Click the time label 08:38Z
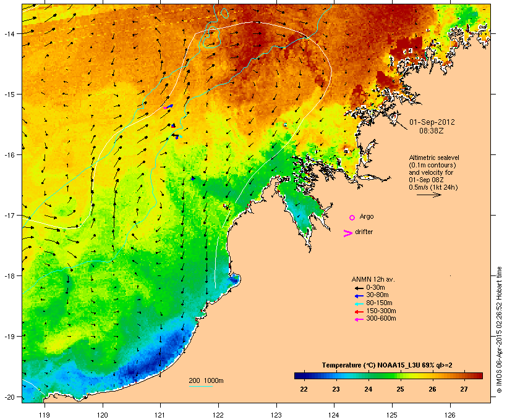Viewport: 507px width, 420px height. tap(432, 131)
